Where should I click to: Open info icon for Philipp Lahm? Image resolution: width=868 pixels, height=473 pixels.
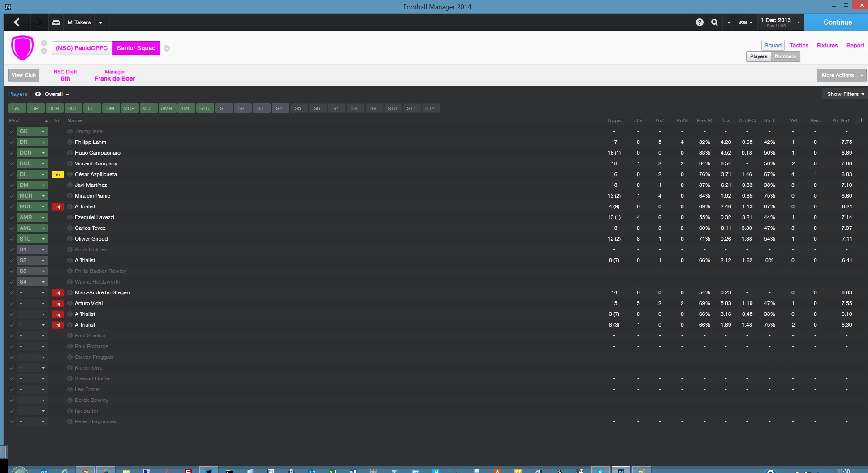click(x=70, y=142)
